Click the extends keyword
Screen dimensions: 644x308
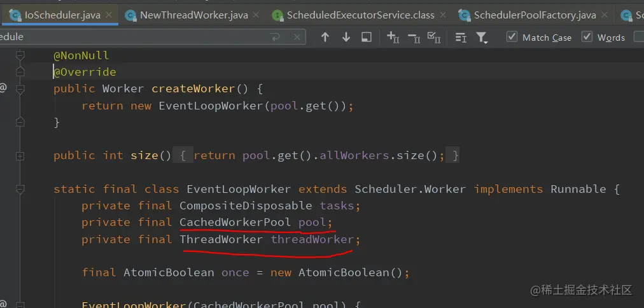pos(323,189)
